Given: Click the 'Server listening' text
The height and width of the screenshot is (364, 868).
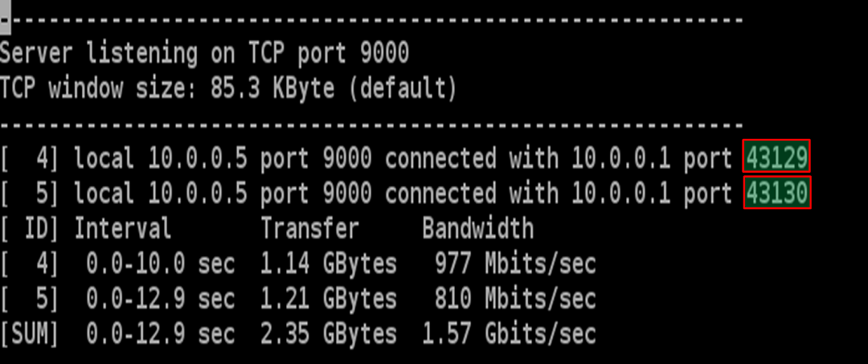Looking at the screenshot, I should (x=99, y=54).
